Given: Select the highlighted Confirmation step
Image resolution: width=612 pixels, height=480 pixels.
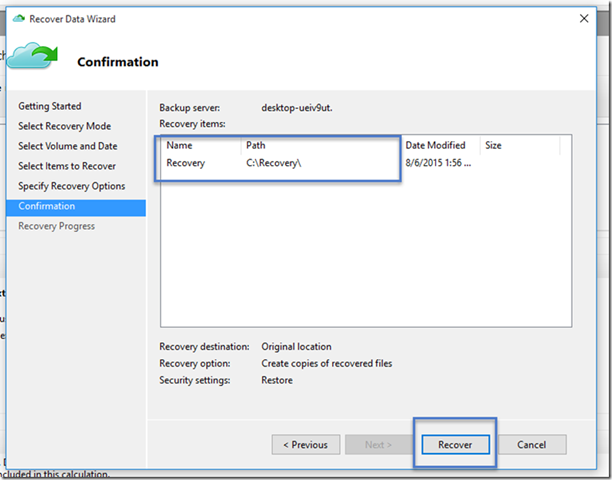Looking at the screenshot, I should (x=47, y=206).
